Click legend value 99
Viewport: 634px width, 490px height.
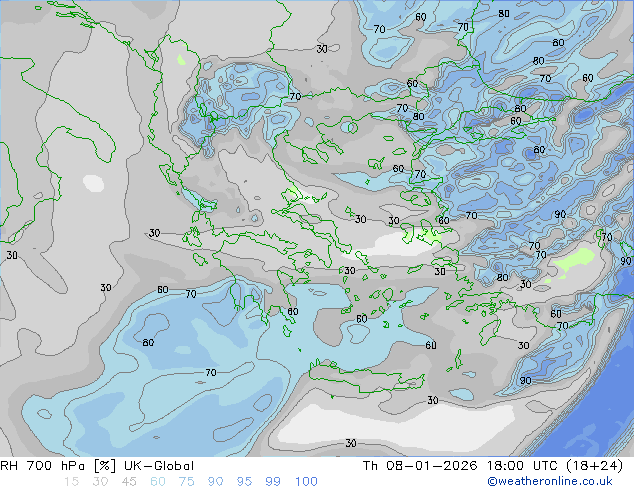[273, 482]
